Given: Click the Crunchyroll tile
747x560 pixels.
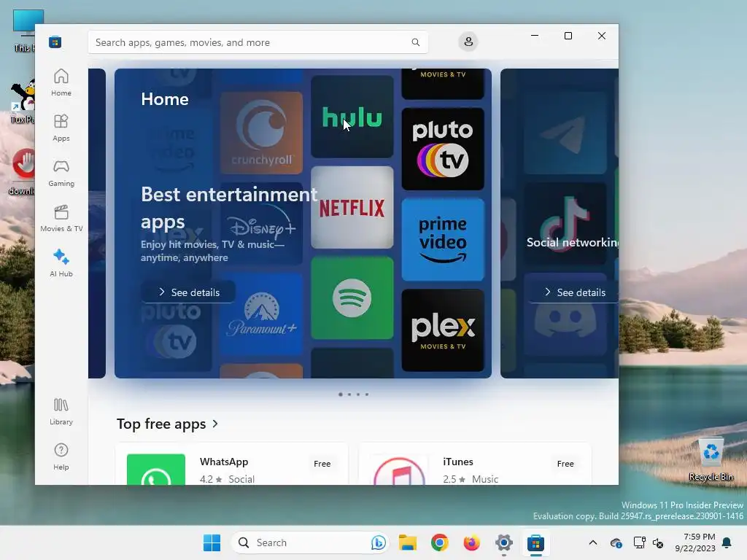Looking at the screenshot, I should (x=261, y=133).
